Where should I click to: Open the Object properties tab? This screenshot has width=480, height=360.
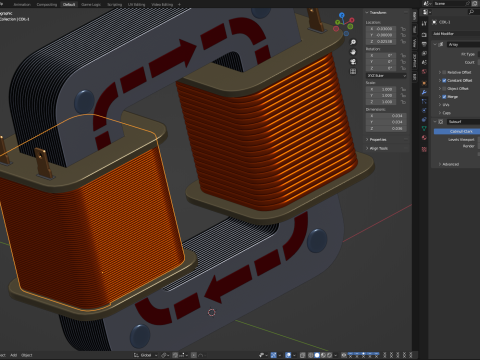[424, 83]
